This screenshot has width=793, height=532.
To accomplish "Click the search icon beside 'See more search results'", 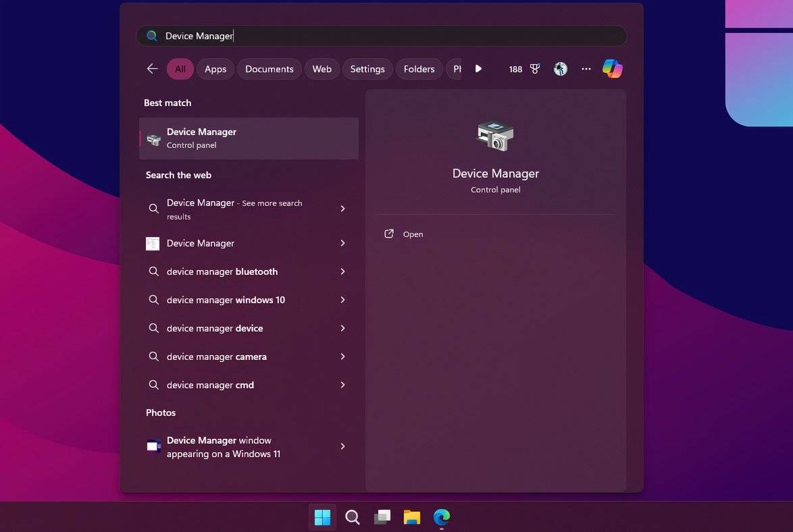I will tap(154, 209).
